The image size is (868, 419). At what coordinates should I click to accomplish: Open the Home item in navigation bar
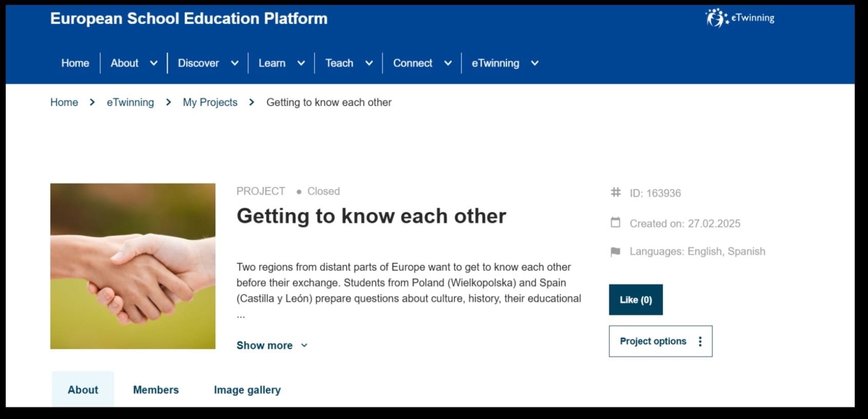click(75, 63)
